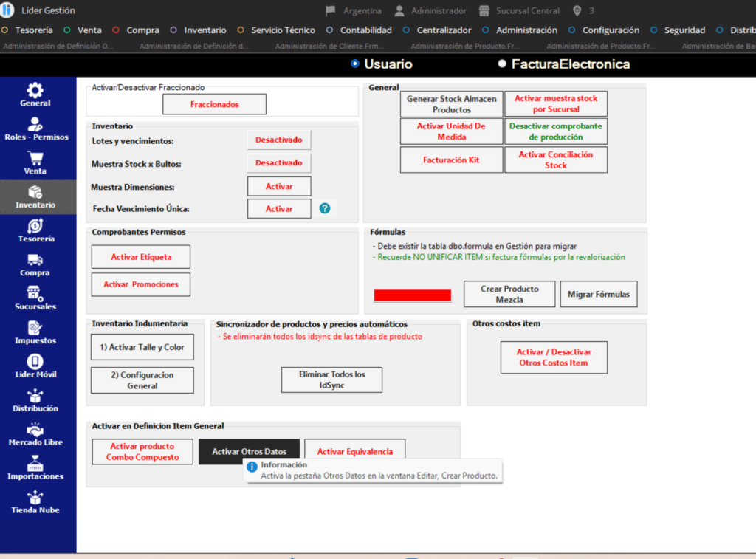Switch to Administración de Cliente tab

[329, 46]
